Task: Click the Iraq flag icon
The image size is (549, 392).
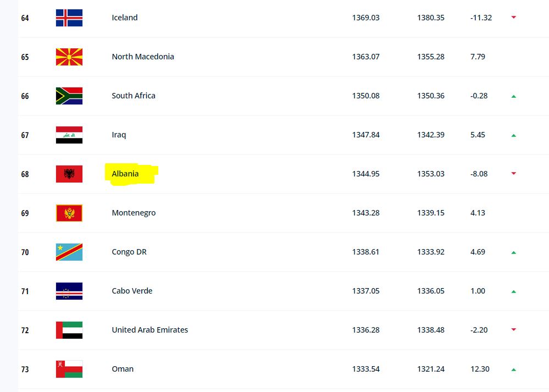Action: (69, 135)
